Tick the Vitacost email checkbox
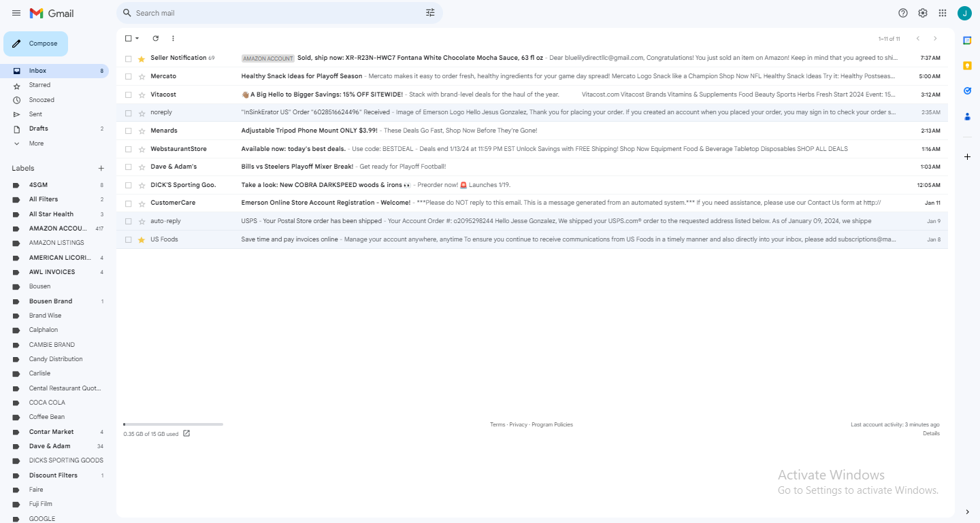Image resolution: width=980 pixels, height=523 pixels. pyautogui.click(x=128, y=95)
